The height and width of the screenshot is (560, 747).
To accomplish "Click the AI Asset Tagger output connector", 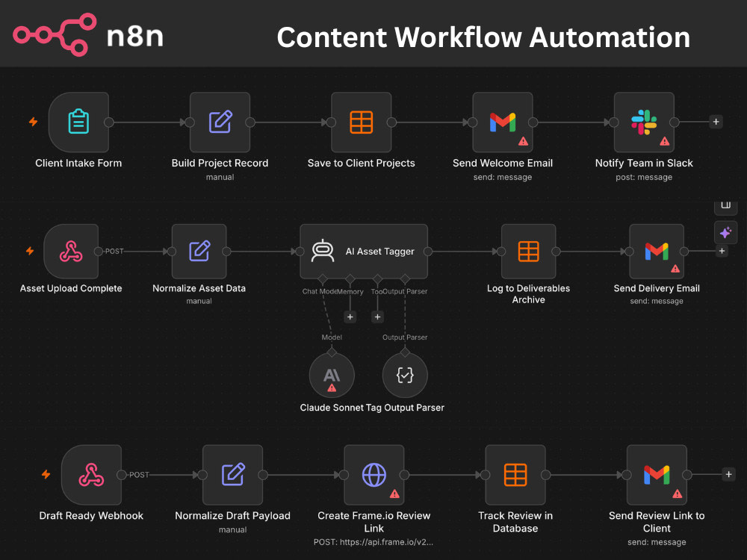I will click(428, 252).
